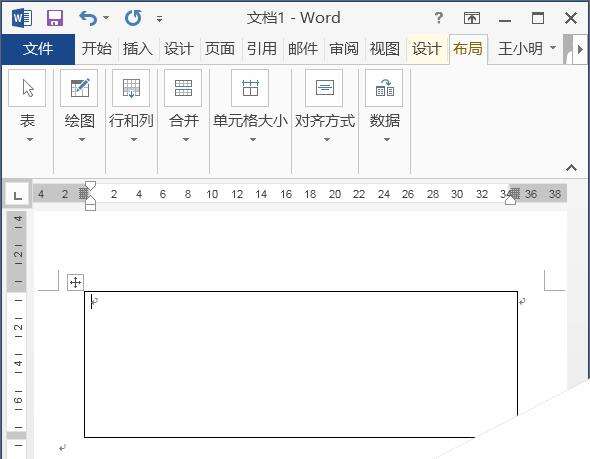
Task: Open Ribbon Display Options button
Action: 471,18
